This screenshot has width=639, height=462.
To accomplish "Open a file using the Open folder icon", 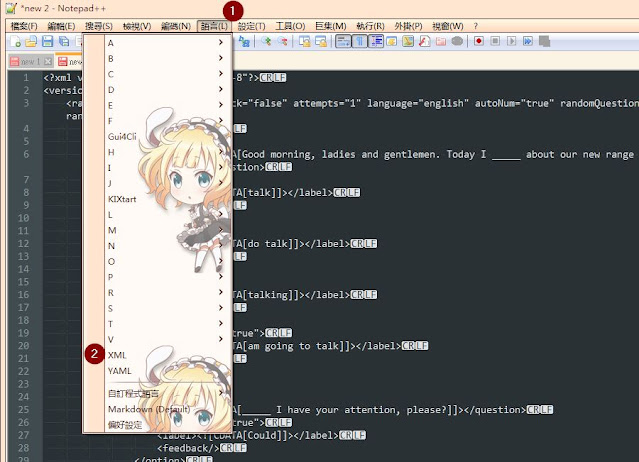I will point(31,41).
